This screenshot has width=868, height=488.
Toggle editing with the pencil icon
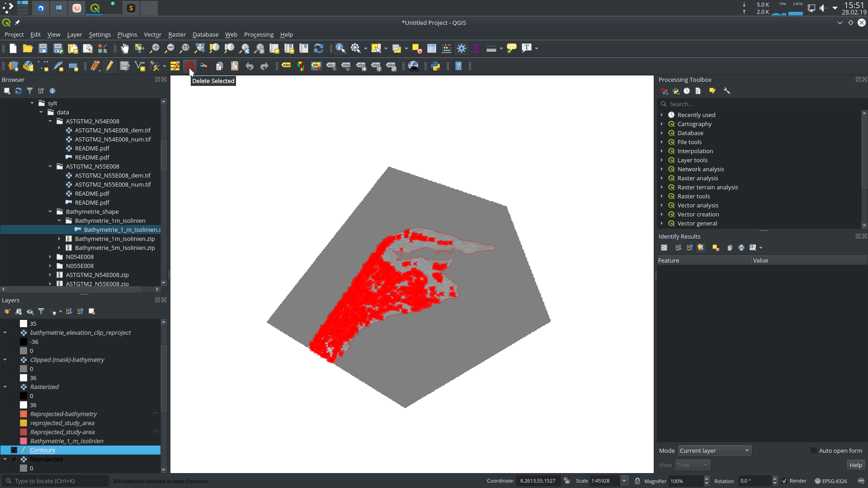point(110,66)
